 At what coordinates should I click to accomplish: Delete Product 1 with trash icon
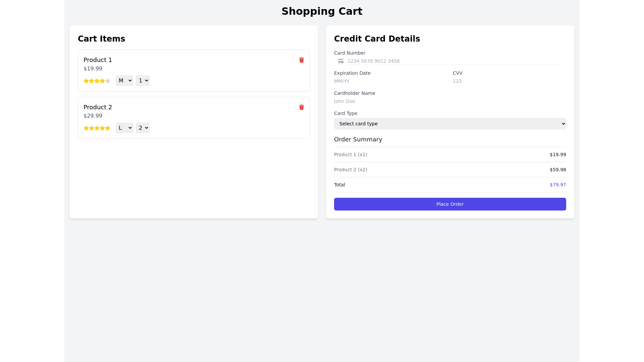(x=301, y=60)
